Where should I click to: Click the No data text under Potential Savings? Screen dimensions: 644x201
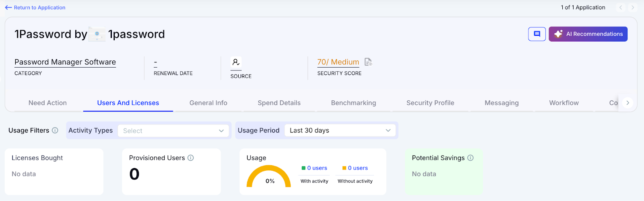[424, 174]
